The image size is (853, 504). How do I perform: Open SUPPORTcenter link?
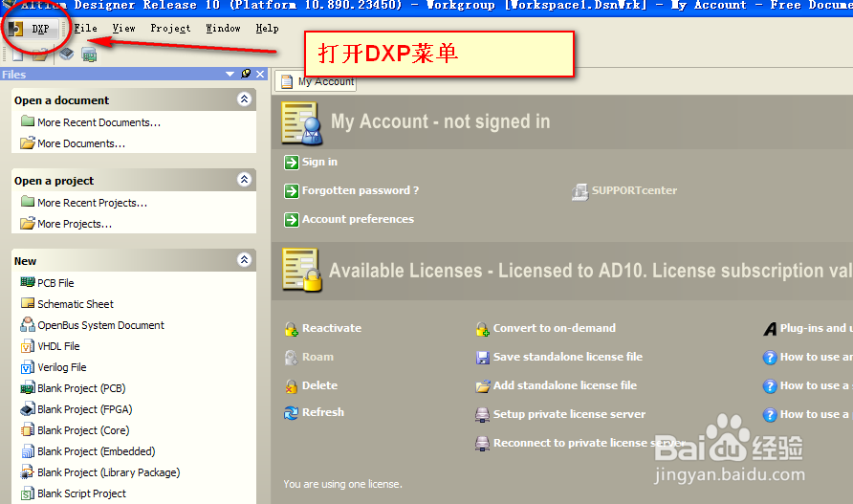click(x=634, y=190)
